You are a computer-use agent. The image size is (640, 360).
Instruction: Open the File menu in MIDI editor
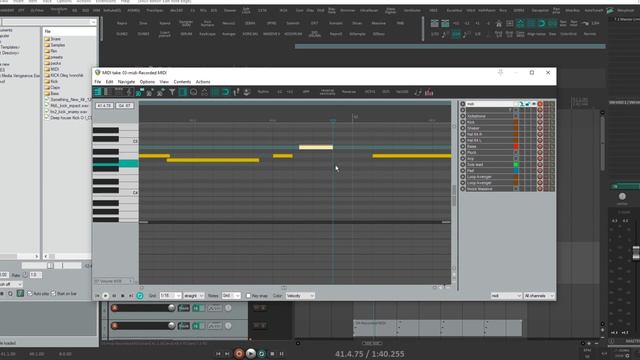tap(98, 82)
